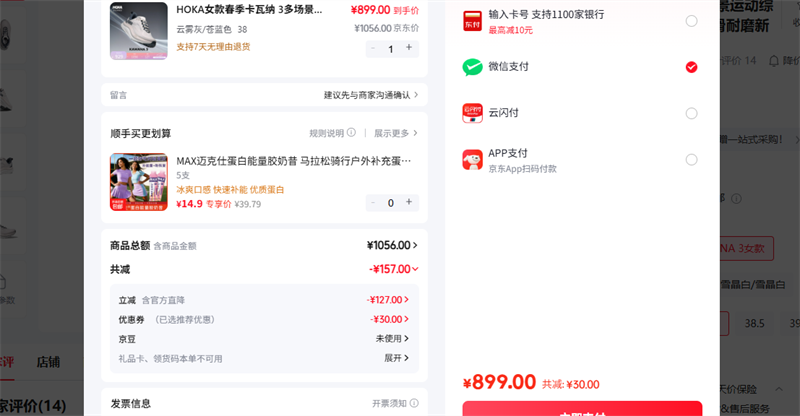Click the WeChat Pay green logo icon

click(472, 67)
